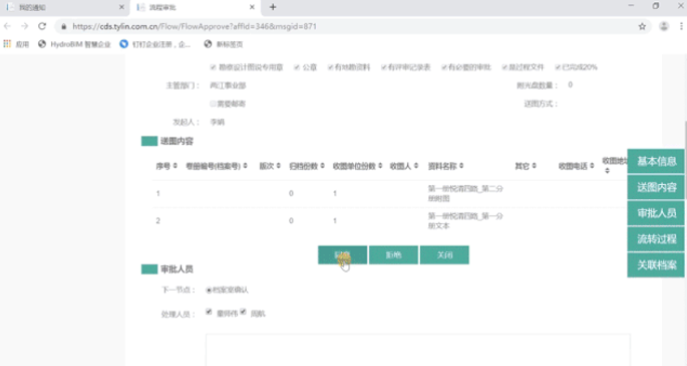Select the 档案室确认 next-node radio button
This screenshot has height=366, width=687.
(209, 290)
